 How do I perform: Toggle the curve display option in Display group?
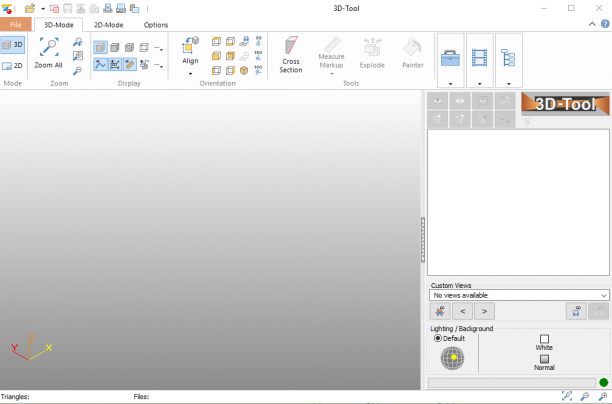(x=100, y=64)
